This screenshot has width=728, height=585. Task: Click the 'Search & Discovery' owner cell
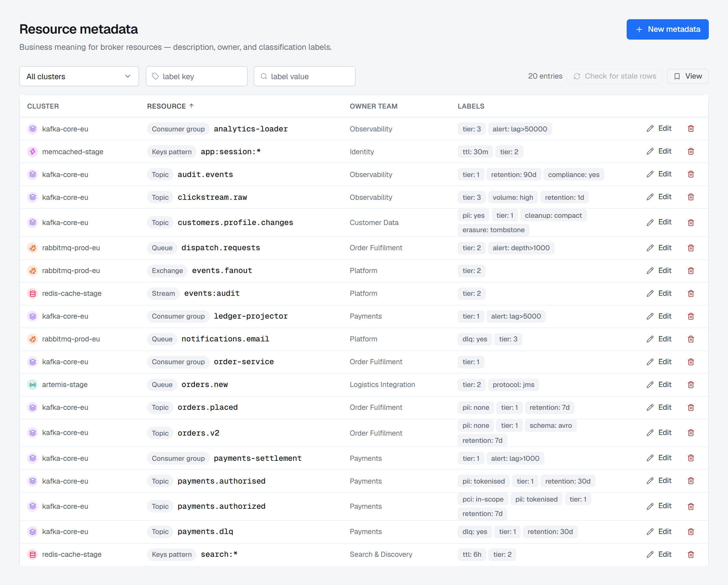click(x=381, y=554)
